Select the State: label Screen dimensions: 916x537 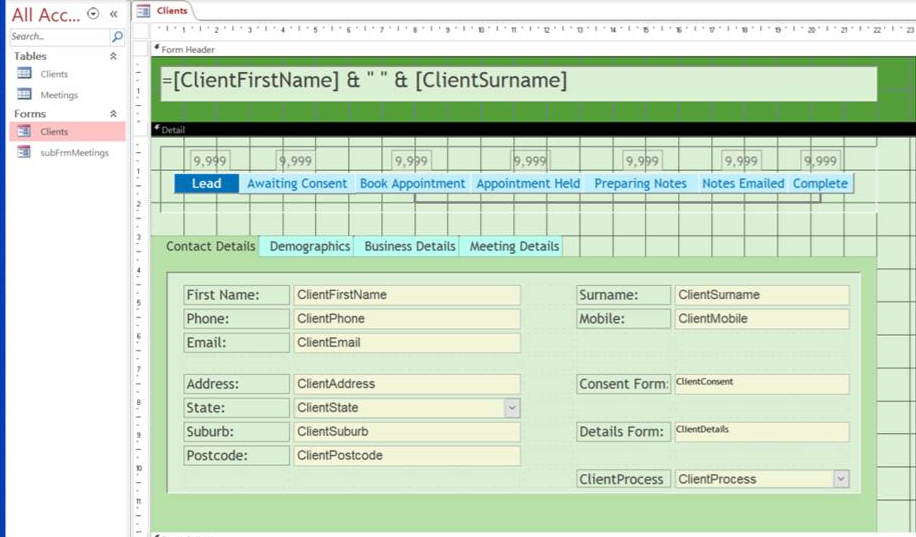tap(237, 408)
